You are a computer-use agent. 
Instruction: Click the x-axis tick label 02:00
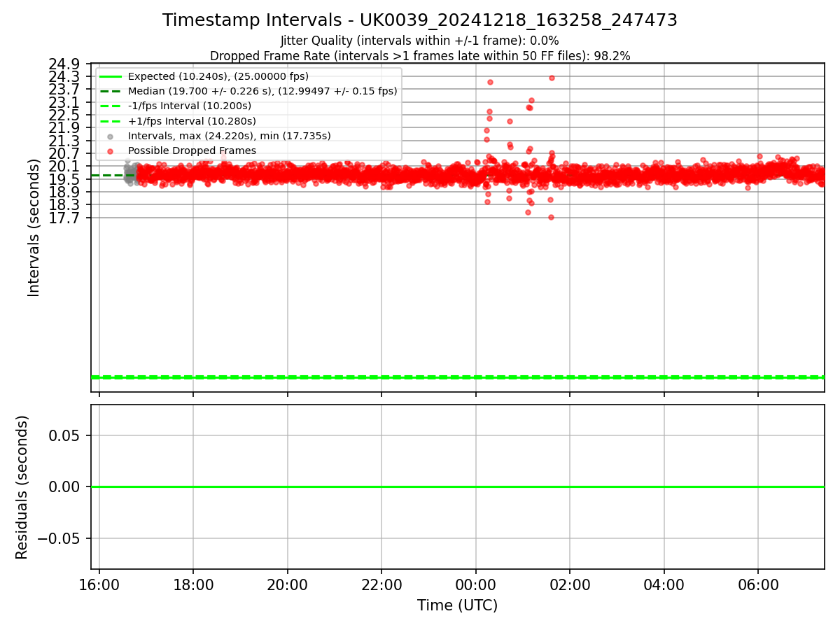coord(570,584)
